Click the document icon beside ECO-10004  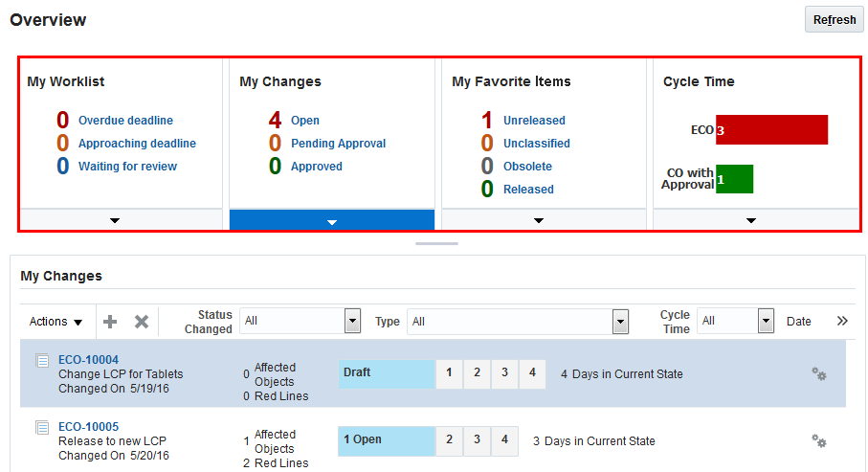pos(42,361)
